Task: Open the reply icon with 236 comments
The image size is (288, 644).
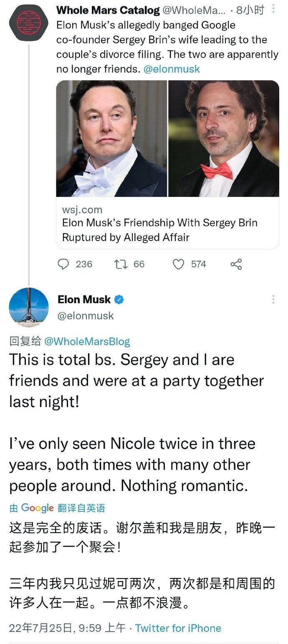Action: coord(63,264)
